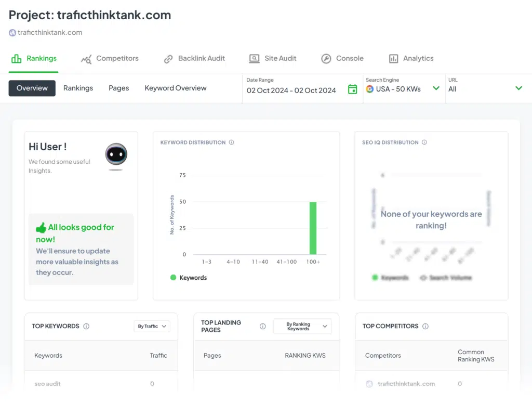Click the info icon next to Top Landing Pages
532x403 pixels.
point(262,327)
